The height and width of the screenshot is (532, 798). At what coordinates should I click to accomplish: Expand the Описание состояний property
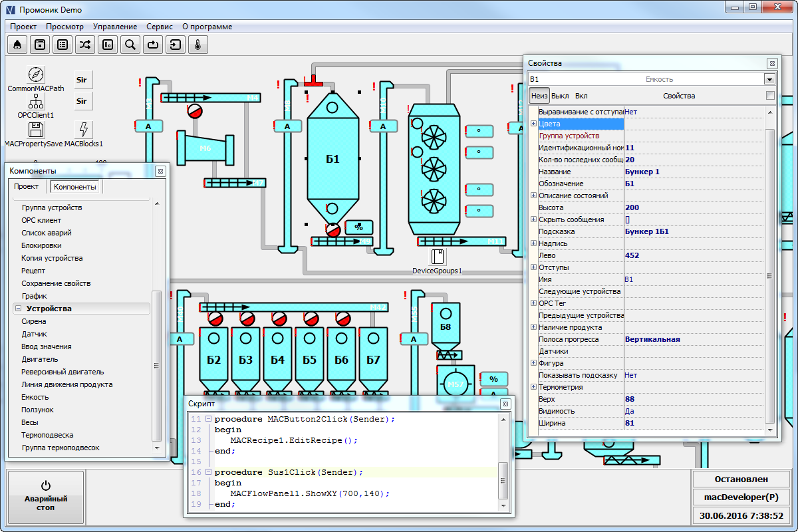[533, 196]
